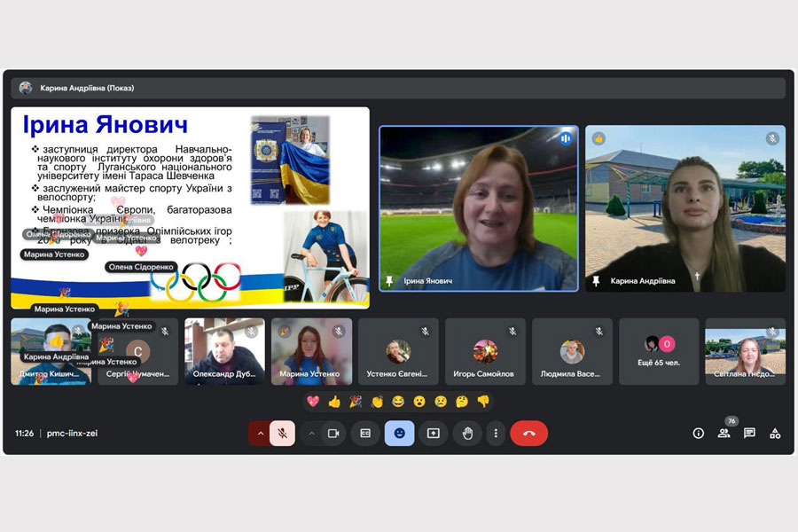Viewport: 798px width, 532px height.
Task: Click muted icon on Игорь Самойлов tile
Action: [512, 332]
